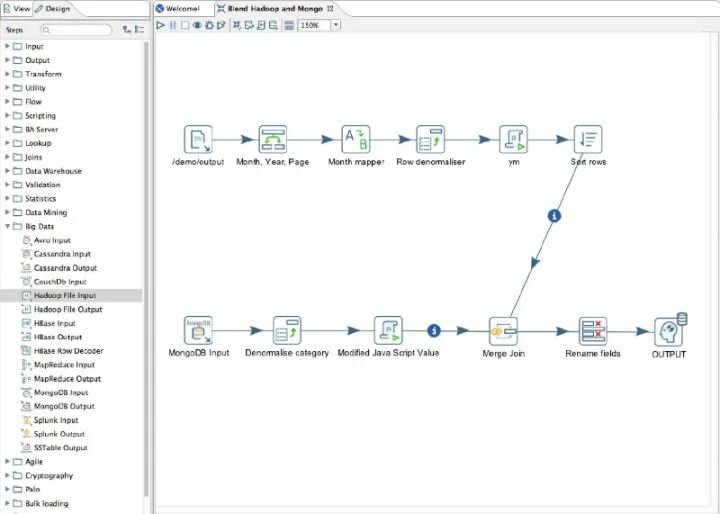Click the info marker on Sort rows hop

click(x=555, y=215)
